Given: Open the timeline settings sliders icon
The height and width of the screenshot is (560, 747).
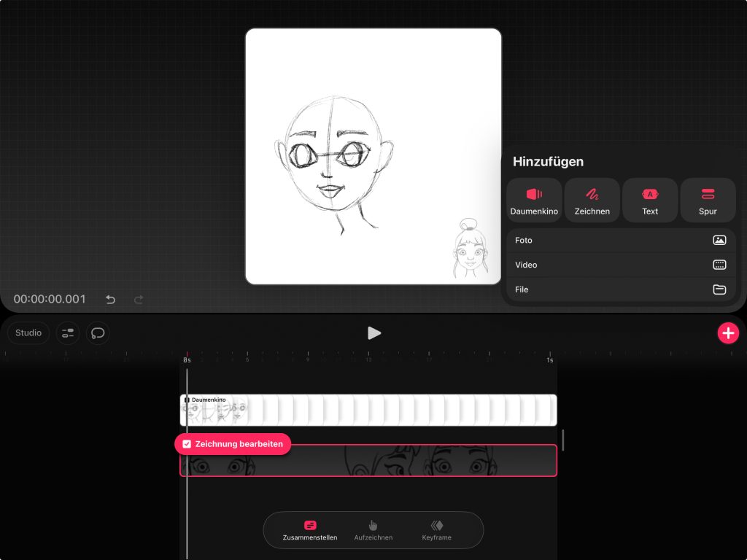Looking at the screenshot, I should pyautogui.click(x=68, y=333).
